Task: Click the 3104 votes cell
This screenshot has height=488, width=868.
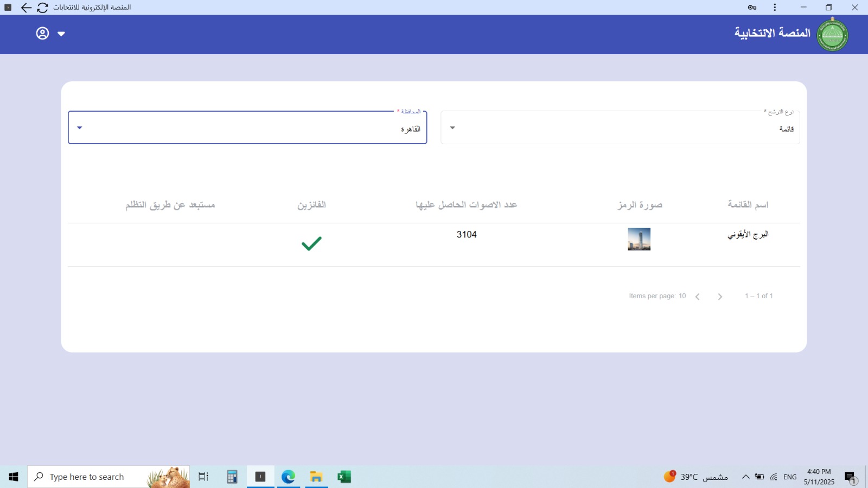Action: click(x=467, y=234)
